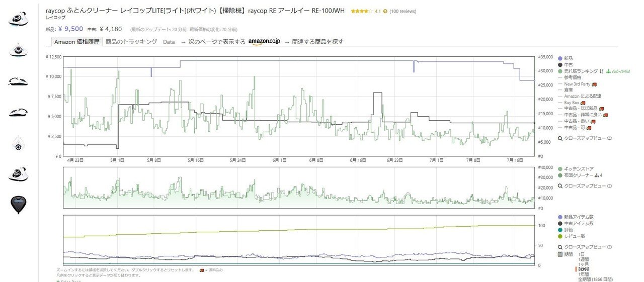The image size is (644, 282).
Task: Set the period to 1週間
Action: [x=584, y=259]
